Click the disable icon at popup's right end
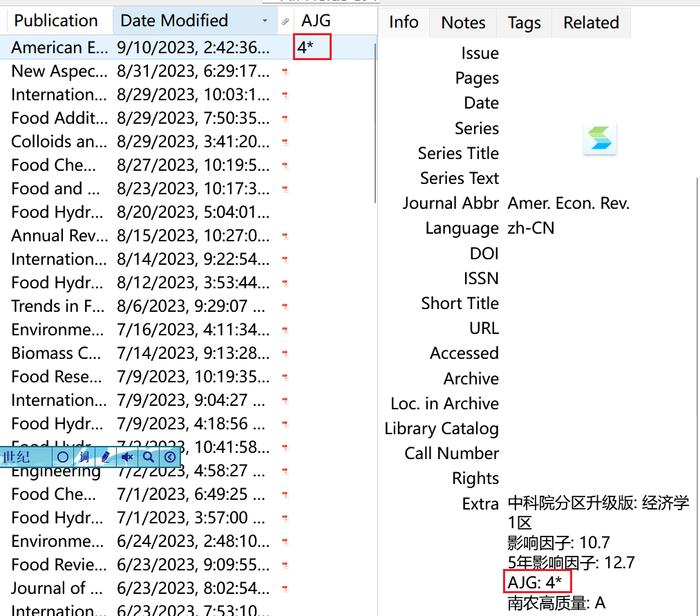 169,457
